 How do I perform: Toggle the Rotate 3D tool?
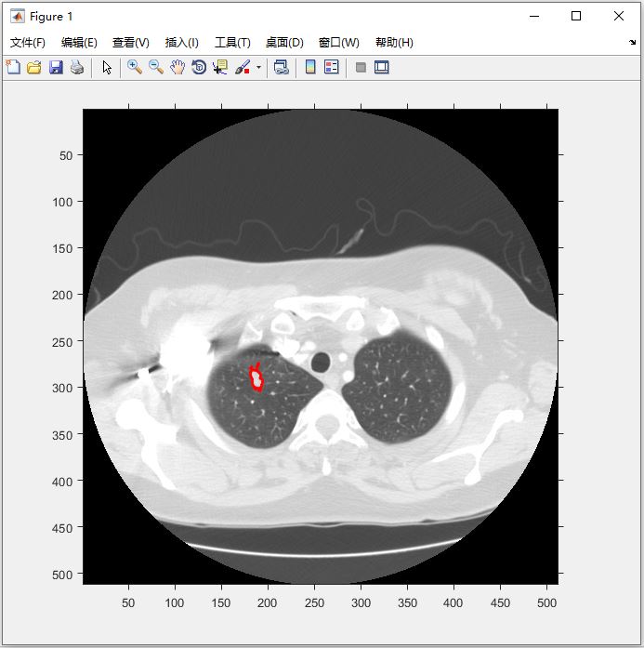[x=199, y=67]
